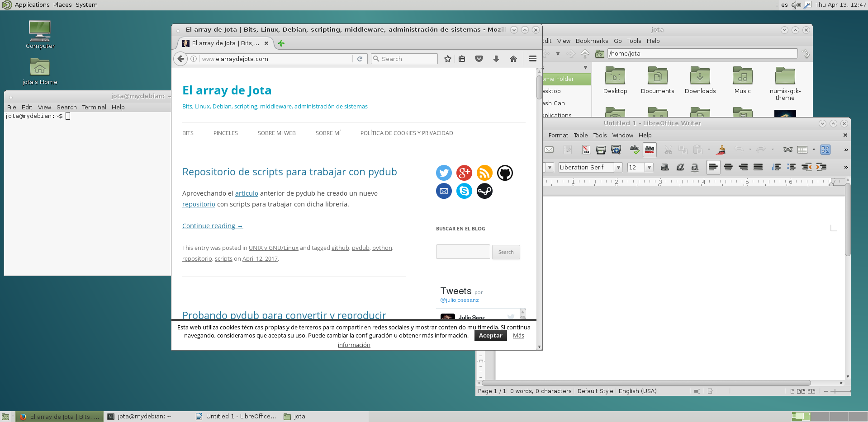Open Bookmarks menu in file manager
This screenshot has width=868, height=422.
click(592, 41)
